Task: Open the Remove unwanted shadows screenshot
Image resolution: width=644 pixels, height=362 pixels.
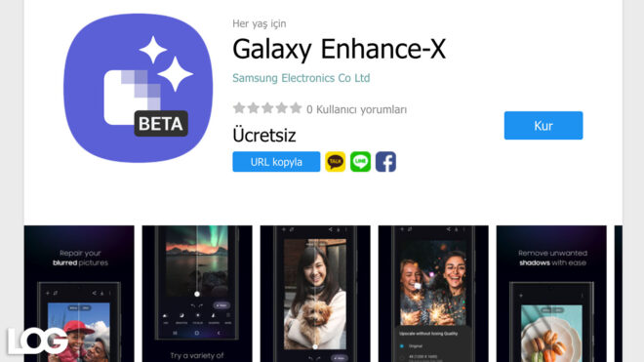Action: click(x=551, y=294)
